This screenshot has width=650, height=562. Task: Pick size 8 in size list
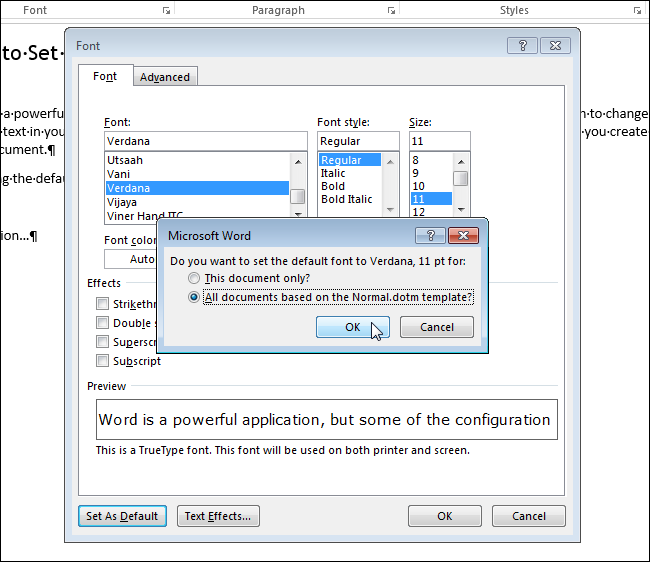coord(431,160)
